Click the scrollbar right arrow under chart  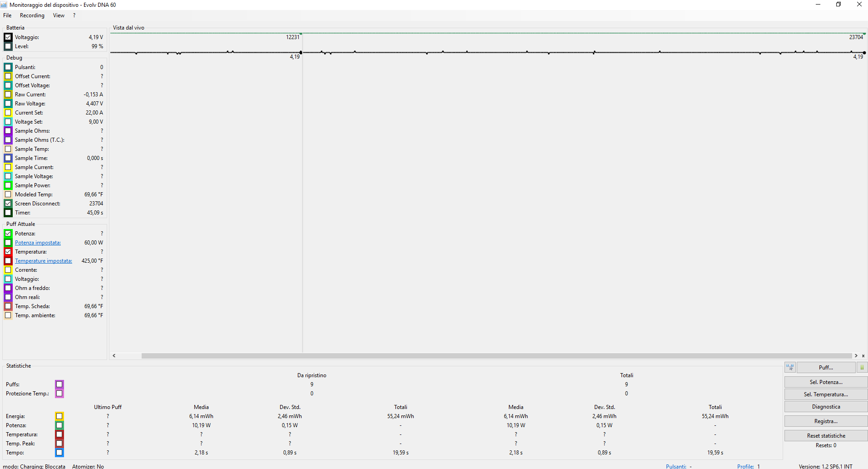856,356
